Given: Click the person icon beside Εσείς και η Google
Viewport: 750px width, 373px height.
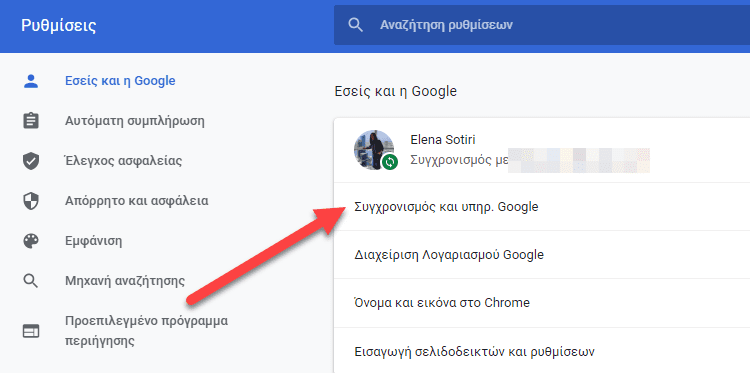Looking at the screenshot, I should (x=31, y=81).
